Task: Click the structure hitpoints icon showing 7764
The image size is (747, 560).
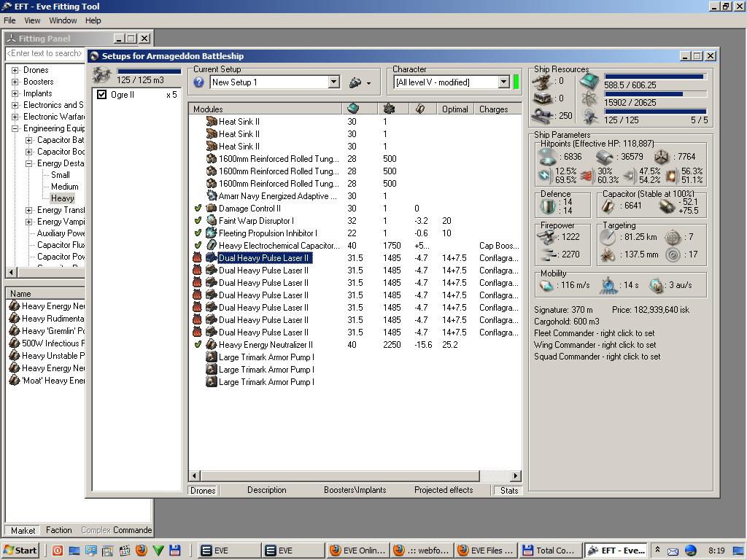Action: click(661, 156)
